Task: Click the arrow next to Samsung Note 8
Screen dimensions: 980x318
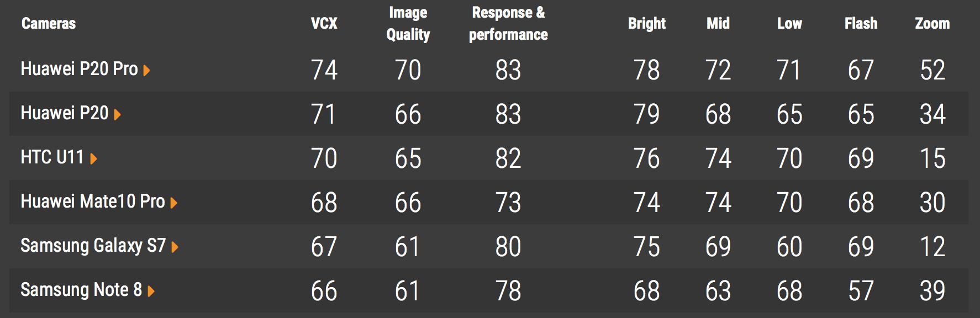Action: tap(151, 291)
